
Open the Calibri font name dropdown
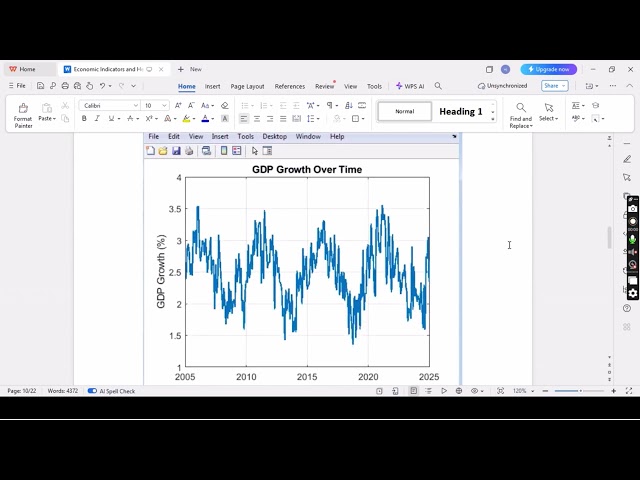pyautogui.click(x=136, y=106)
